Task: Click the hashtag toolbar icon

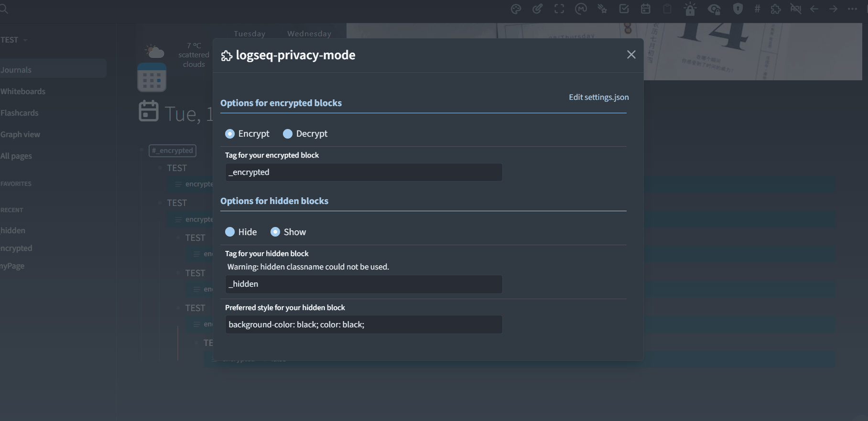Action: click(757, 9)
